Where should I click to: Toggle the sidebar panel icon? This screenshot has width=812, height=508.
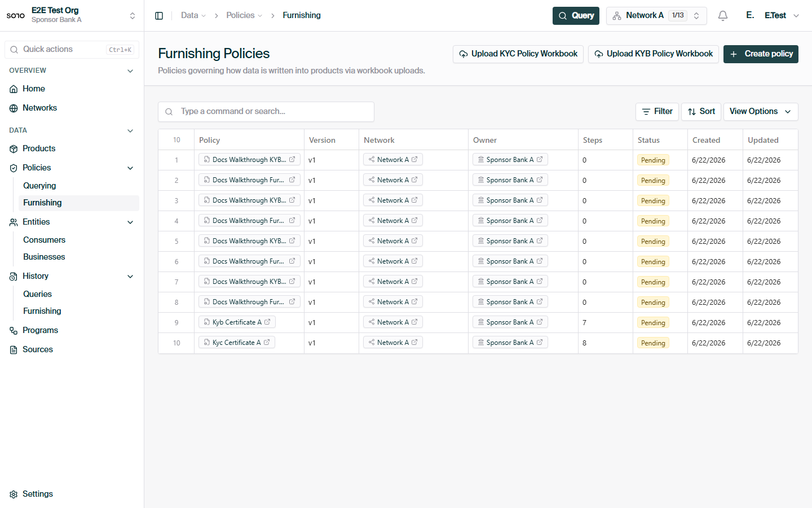159,16
